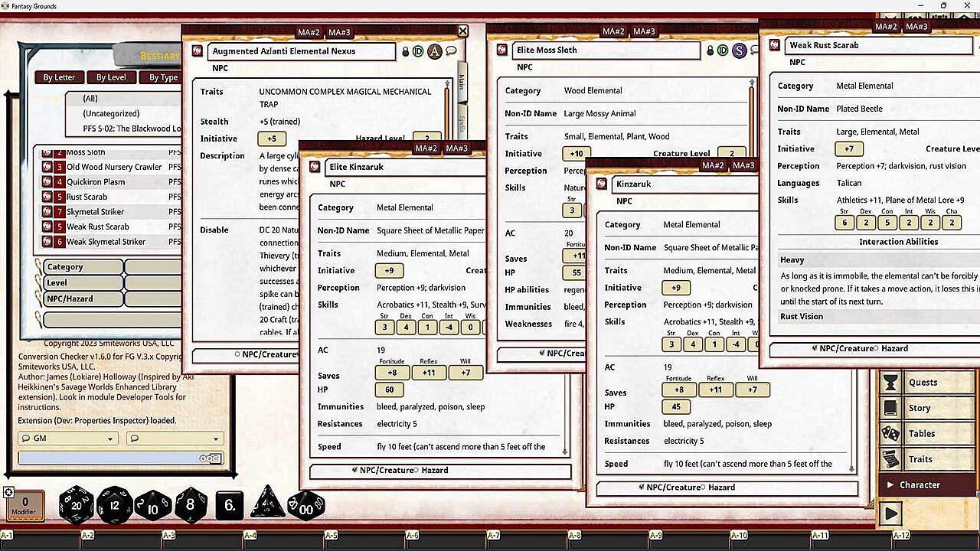Roll the d10 die
The height and width of the screenshot is (551, 980).
coord(152,505)
